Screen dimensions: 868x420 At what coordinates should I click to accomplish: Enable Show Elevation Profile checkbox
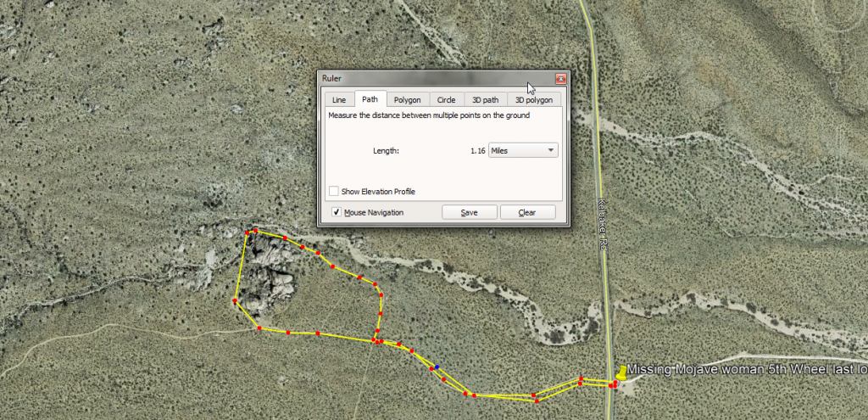point(334,191)
